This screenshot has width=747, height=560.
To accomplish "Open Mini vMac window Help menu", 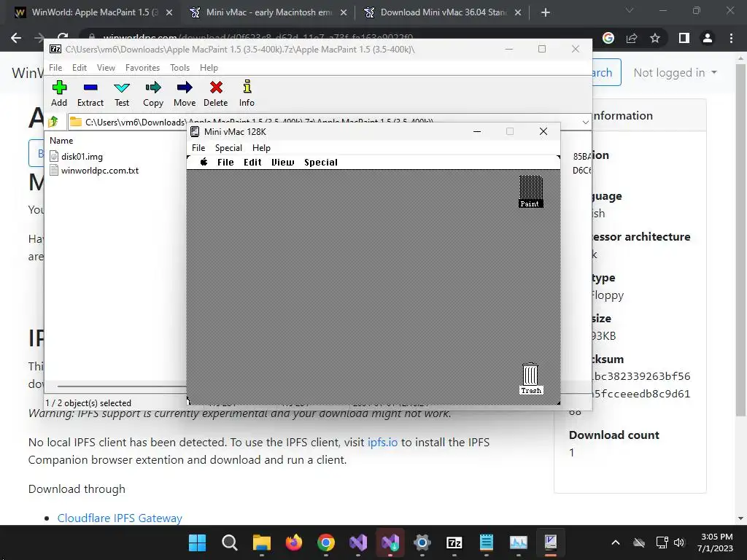I will 261,147.
